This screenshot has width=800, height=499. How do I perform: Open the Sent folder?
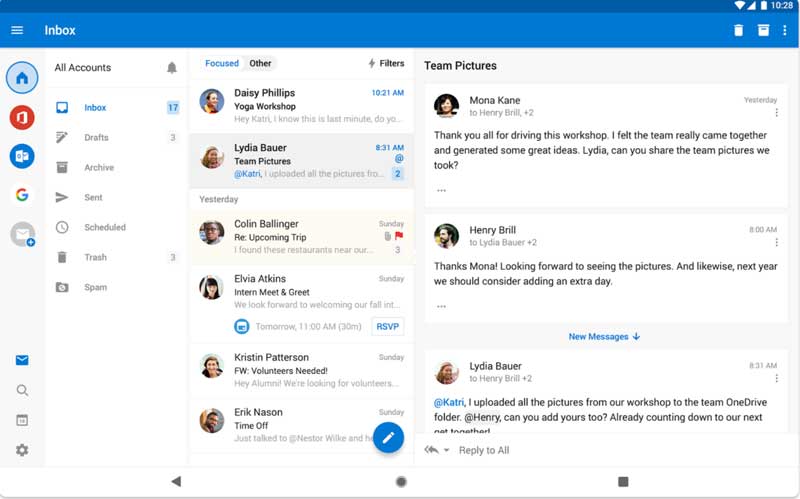pos(117,197)
